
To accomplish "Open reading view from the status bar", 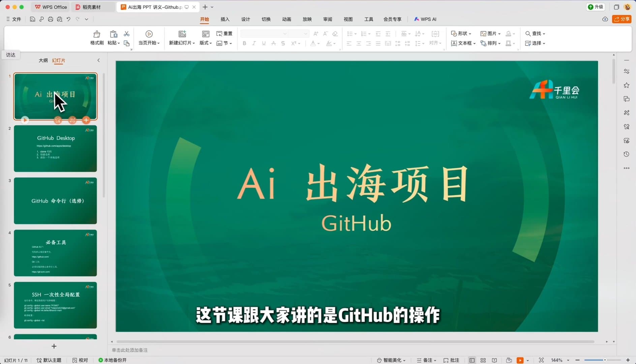I will pyautogui.click(x=494, y=360).
